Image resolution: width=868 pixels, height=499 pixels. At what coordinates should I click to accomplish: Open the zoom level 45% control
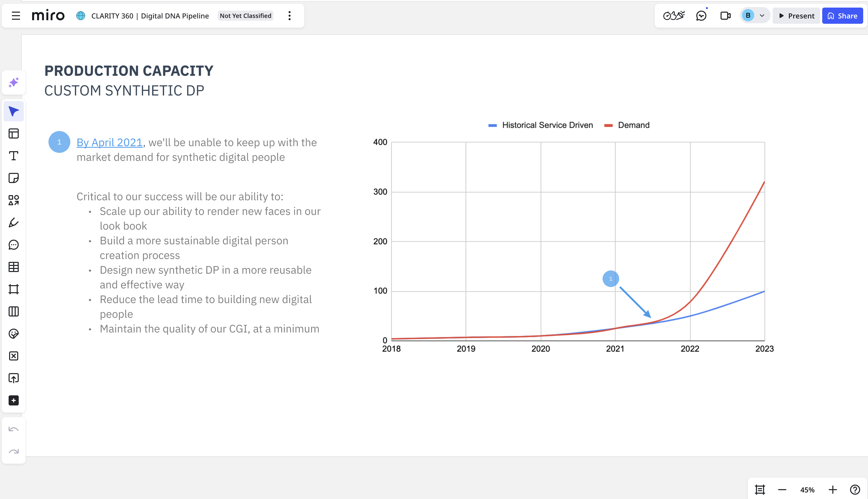pos(808,489)
